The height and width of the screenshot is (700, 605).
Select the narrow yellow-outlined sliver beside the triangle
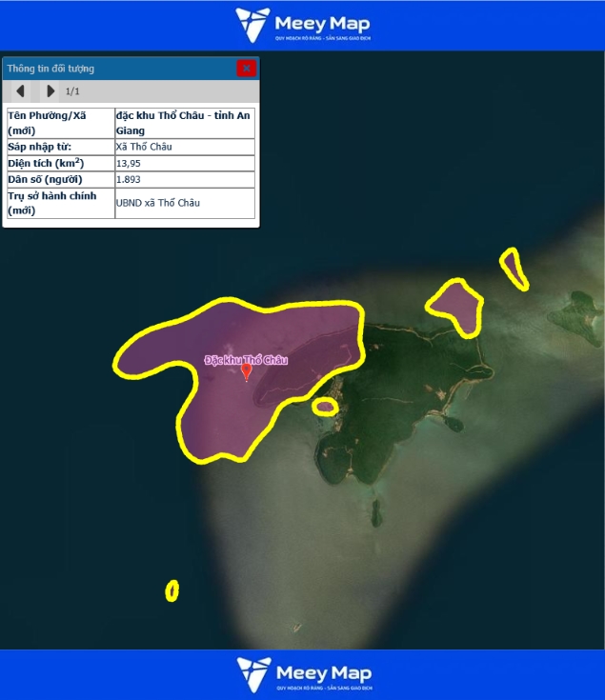click(x=514, y=268)
